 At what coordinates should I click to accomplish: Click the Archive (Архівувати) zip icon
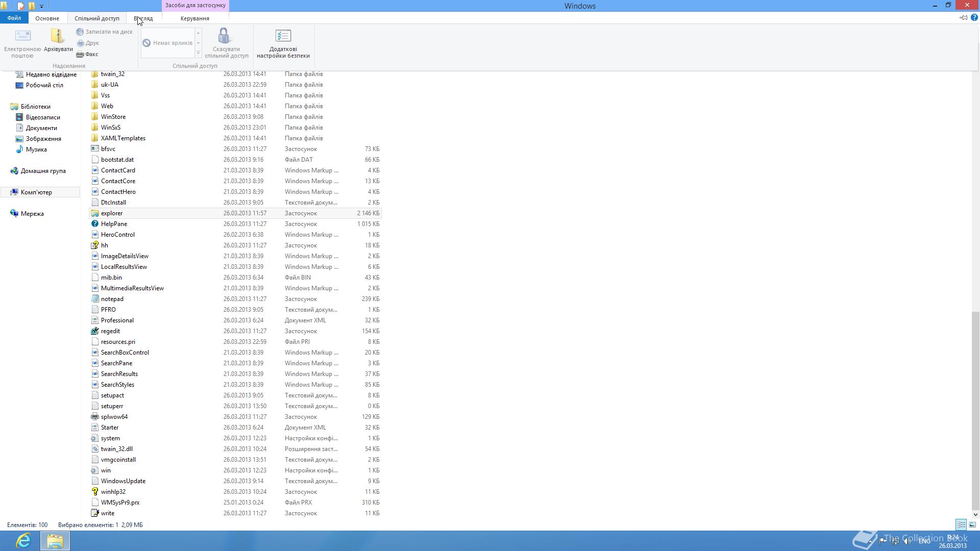tap(58, 36)
